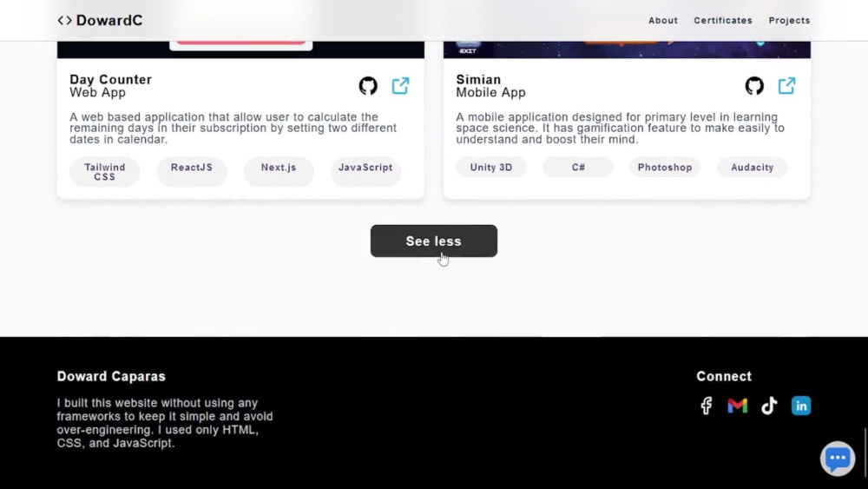Open Day Counter GitHub repository icon
Viewport: 868px width, 489px height.
pos(368,86)
